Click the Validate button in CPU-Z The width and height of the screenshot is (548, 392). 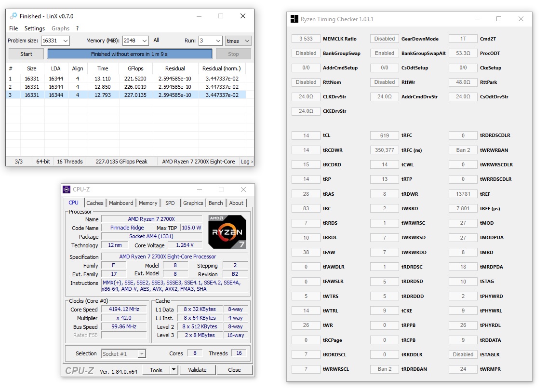[197, 370]
